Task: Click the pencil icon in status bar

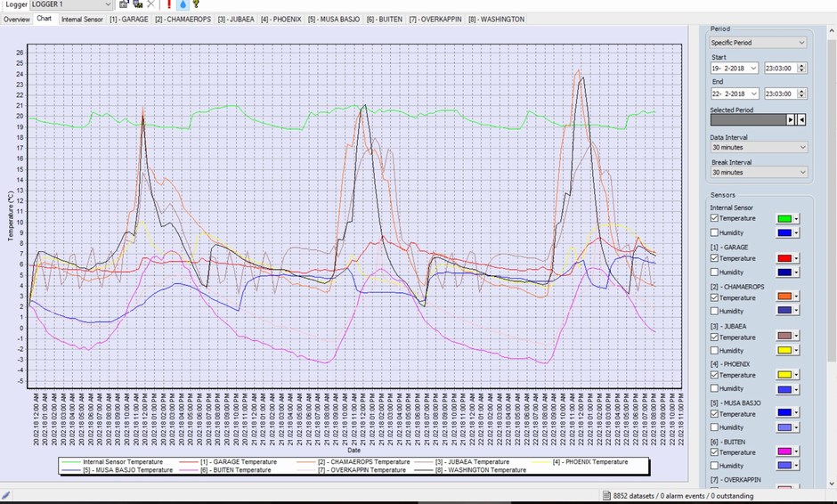Action: point(6,495)
